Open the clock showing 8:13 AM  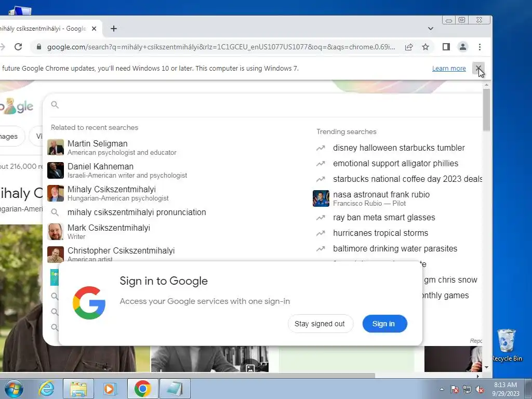(506, 389)
